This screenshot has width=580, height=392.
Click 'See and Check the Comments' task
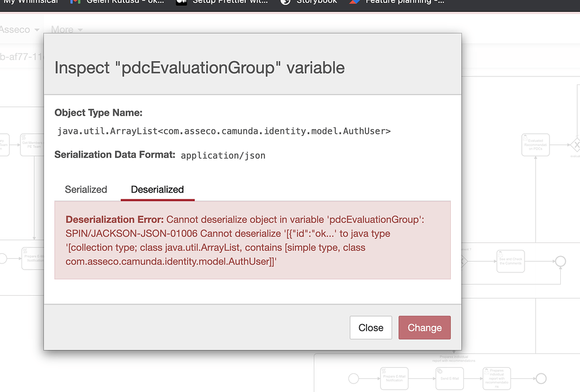click(x=510, y=261)
